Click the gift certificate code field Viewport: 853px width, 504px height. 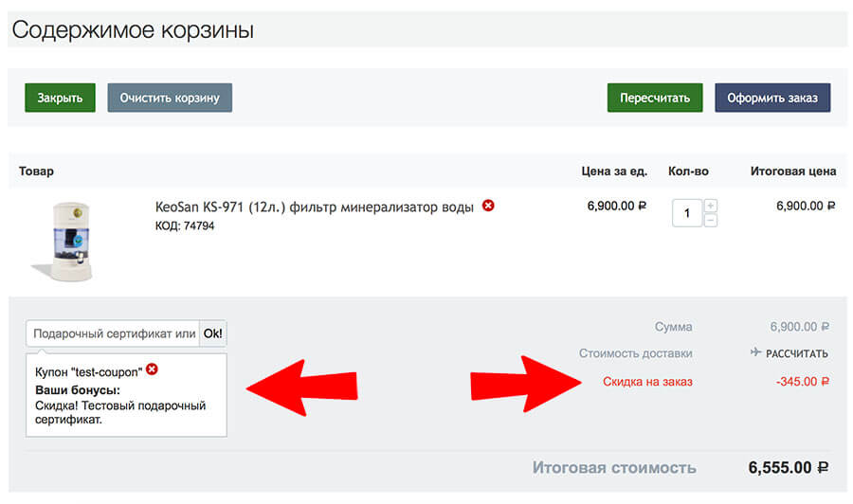point(112,333)
